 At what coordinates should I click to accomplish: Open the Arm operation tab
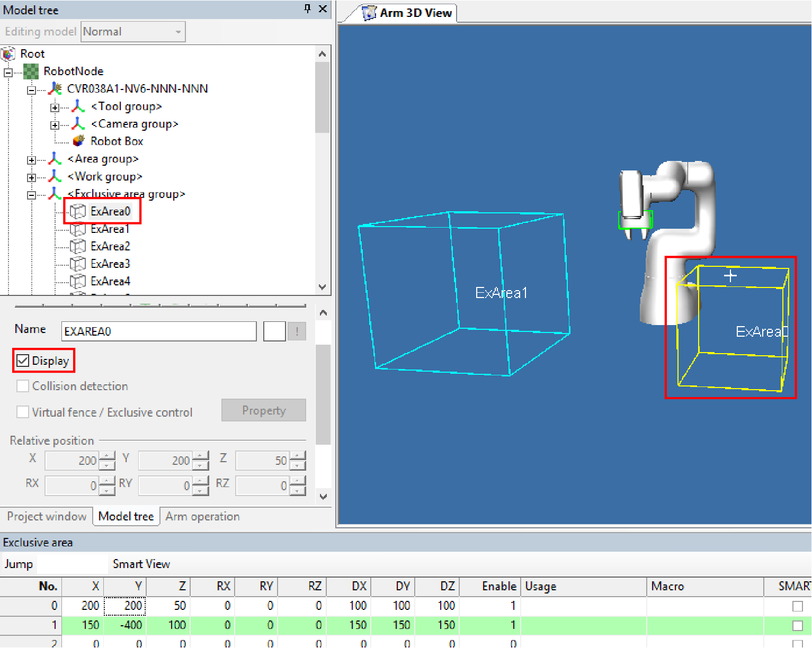pos(202,517)
